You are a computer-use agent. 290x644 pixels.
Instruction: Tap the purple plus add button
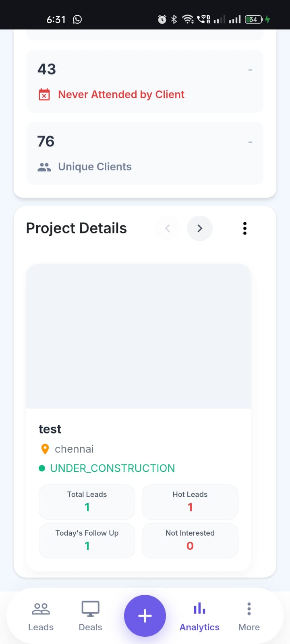[145, 615]
